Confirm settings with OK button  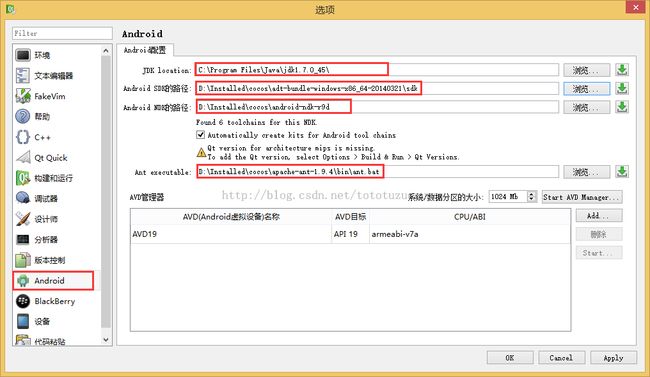pyautogui.click(x=510, y=358)
